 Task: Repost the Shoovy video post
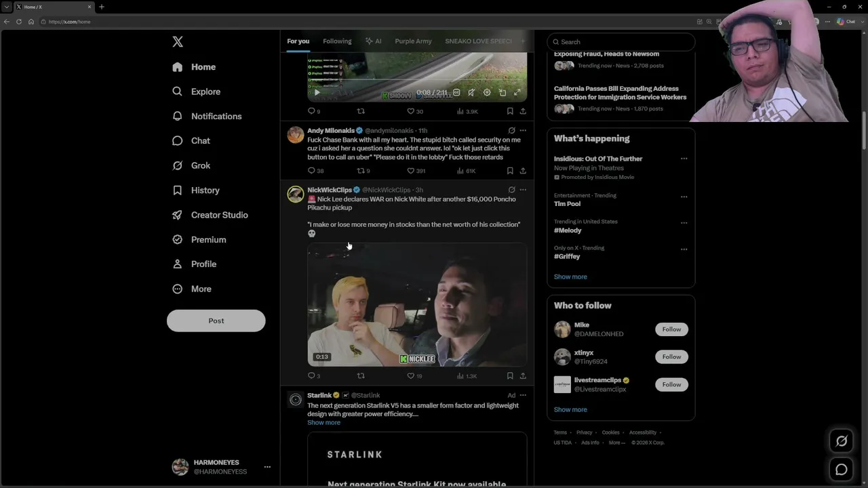[x=361, y=111]
